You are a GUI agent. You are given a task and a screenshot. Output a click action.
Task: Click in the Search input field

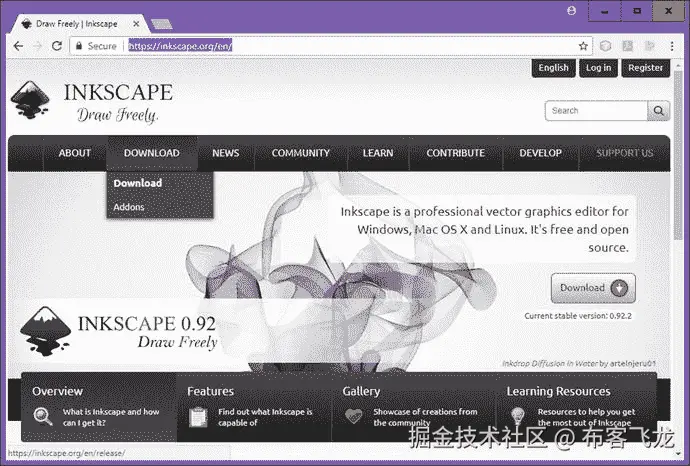tap(596, 110)
